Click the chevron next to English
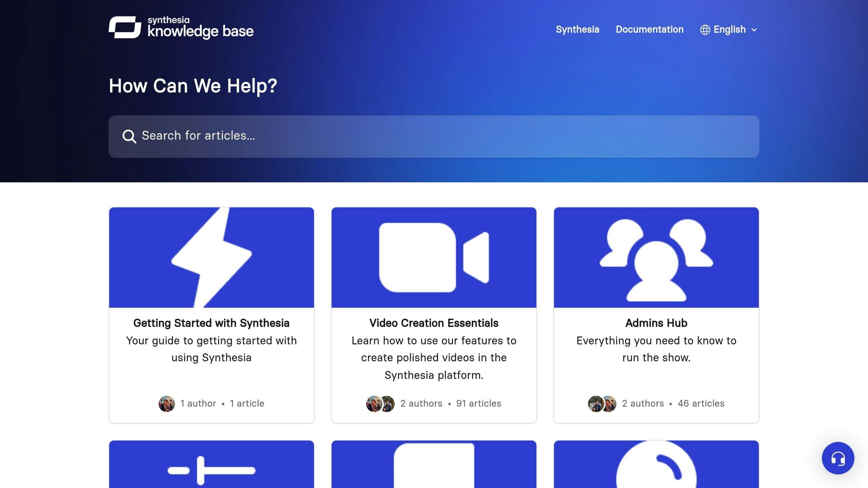This screenshot has height=488, width=868. 754,30
